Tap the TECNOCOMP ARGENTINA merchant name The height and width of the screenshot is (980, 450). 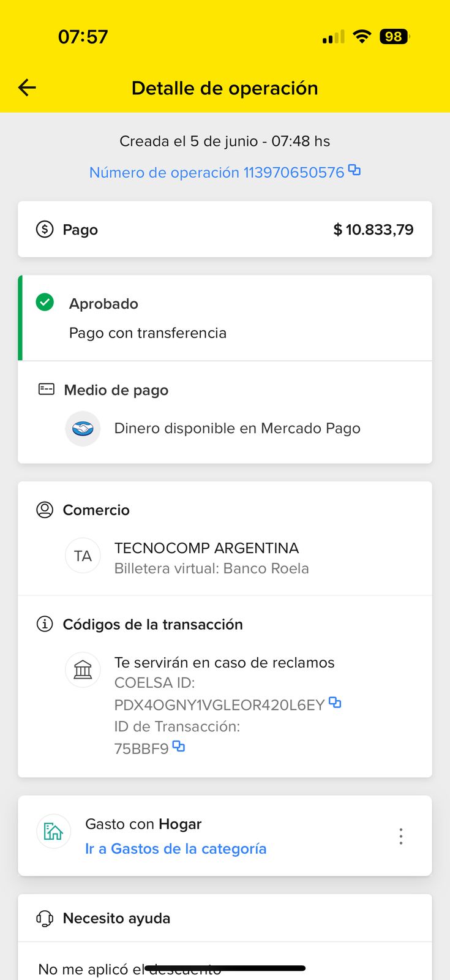point(206,548)
